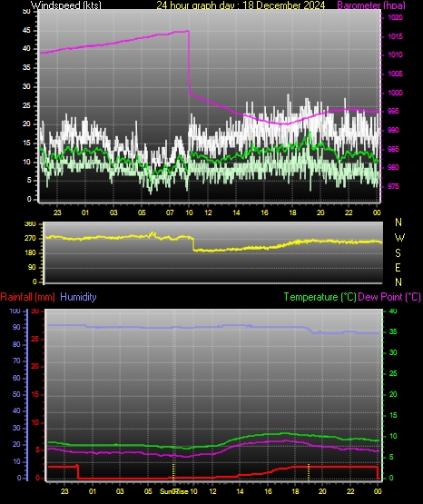Image resolution: width=423 pixels, height=504 pixels.
Task: Click the Barometer (hpa) legend label
Action: [x=371, y=5]
